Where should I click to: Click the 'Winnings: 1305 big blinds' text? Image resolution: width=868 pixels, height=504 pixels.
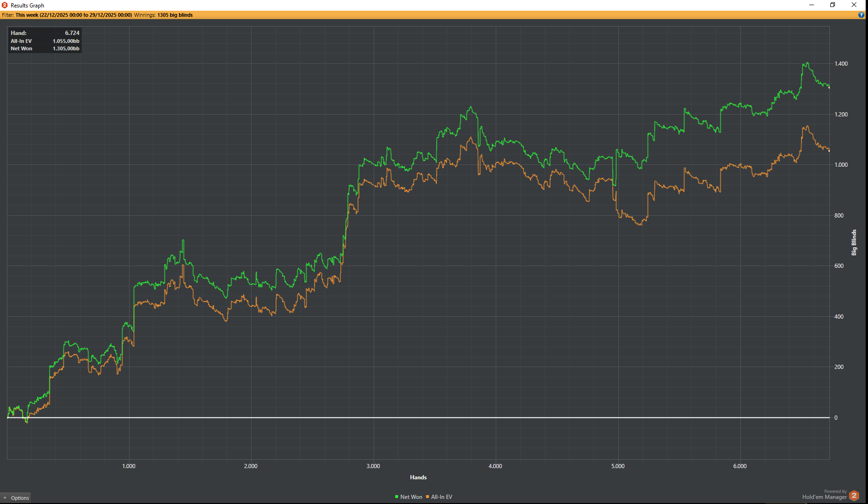coord(164,15)
